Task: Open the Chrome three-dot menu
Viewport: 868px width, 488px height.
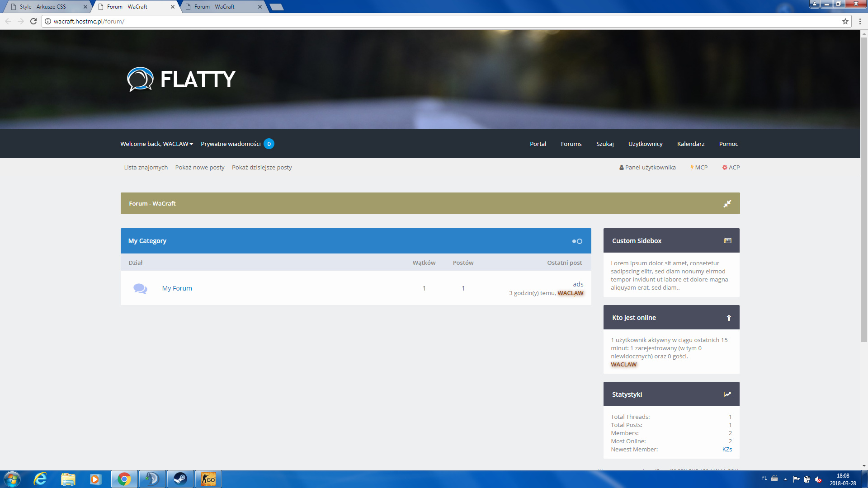Action: tap(860, 21)
